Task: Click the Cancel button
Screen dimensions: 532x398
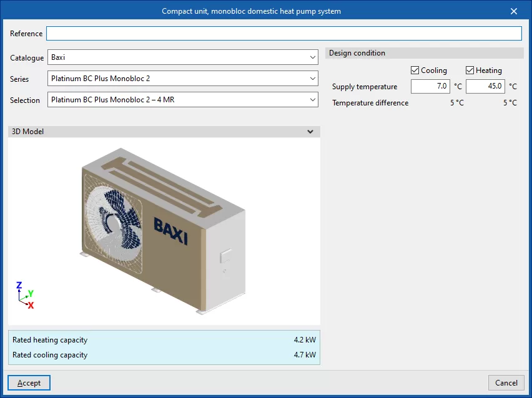Action: coord(506,383)
